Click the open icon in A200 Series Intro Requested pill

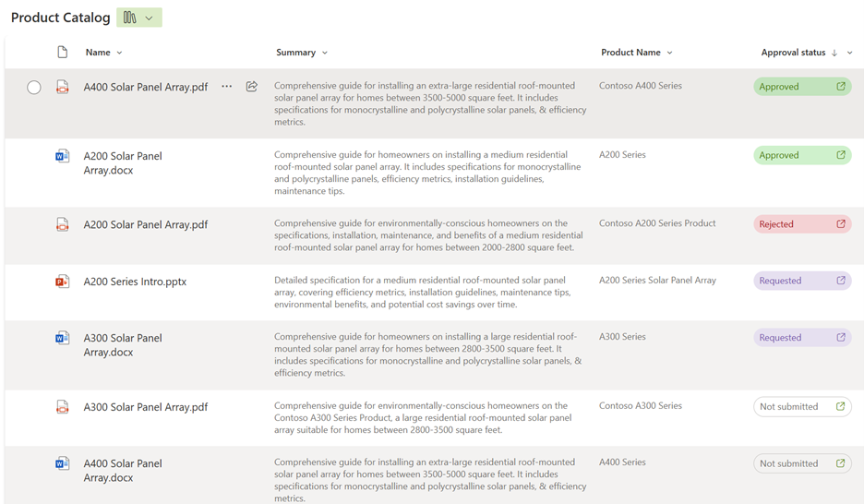pos(841,281)
